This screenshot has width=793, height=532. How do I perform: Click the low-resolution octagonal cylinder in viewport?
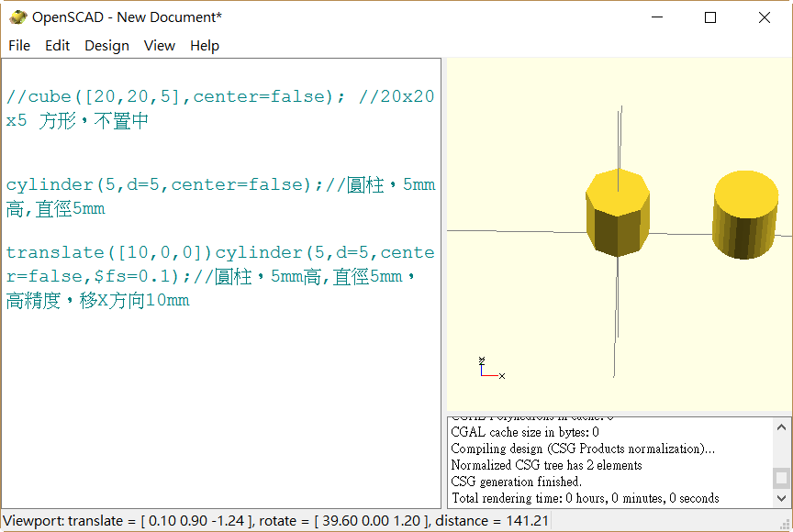point(618,213)
